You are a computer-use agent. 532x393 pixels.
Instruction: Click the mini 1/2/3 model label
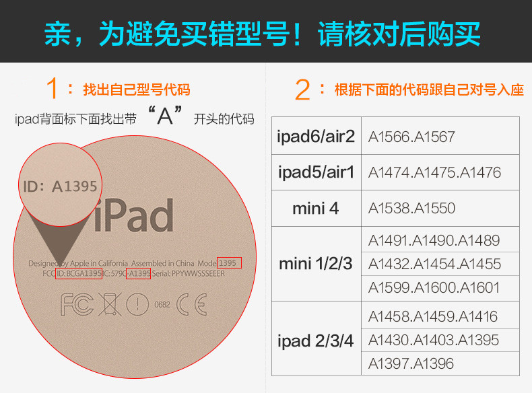tap(315, 263)
